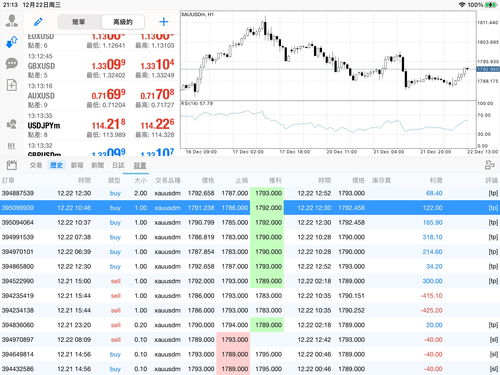Switch quotes view to 簡單 mode
The image size is (500, 375).
(x=79, y=22)
